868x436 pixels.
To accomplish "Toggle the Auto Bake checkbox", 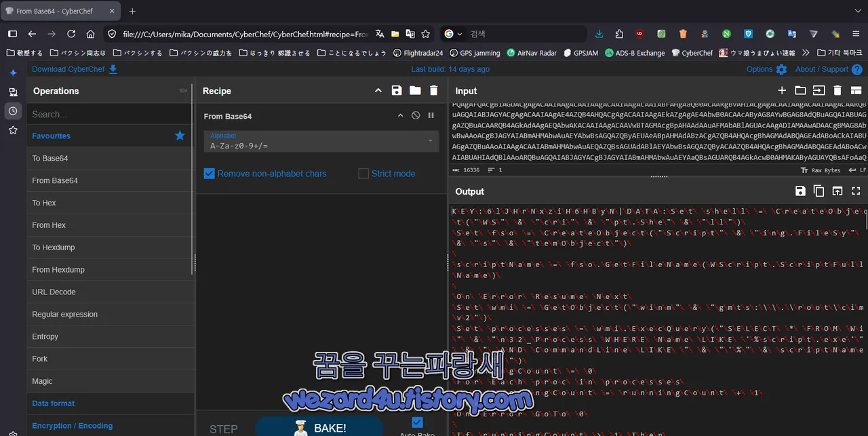I will [x=417, y=422].
